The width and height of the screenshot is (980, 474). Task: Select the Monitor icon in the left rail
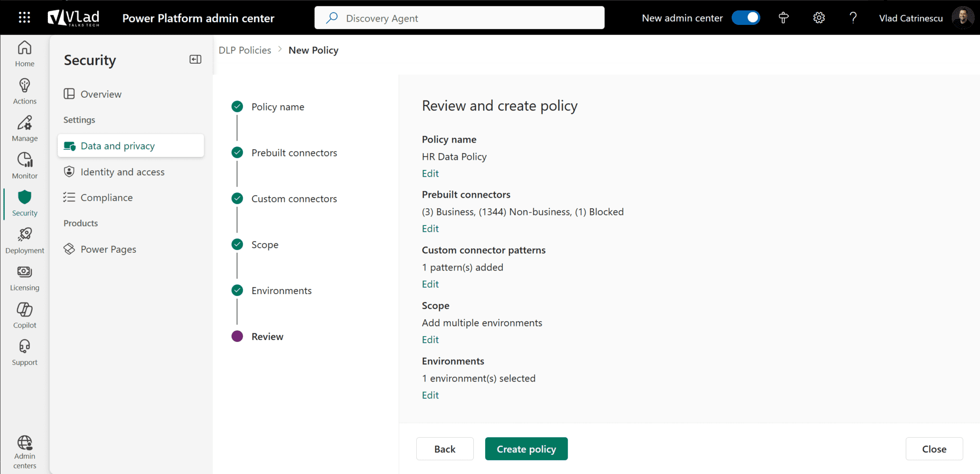(24, 165)
